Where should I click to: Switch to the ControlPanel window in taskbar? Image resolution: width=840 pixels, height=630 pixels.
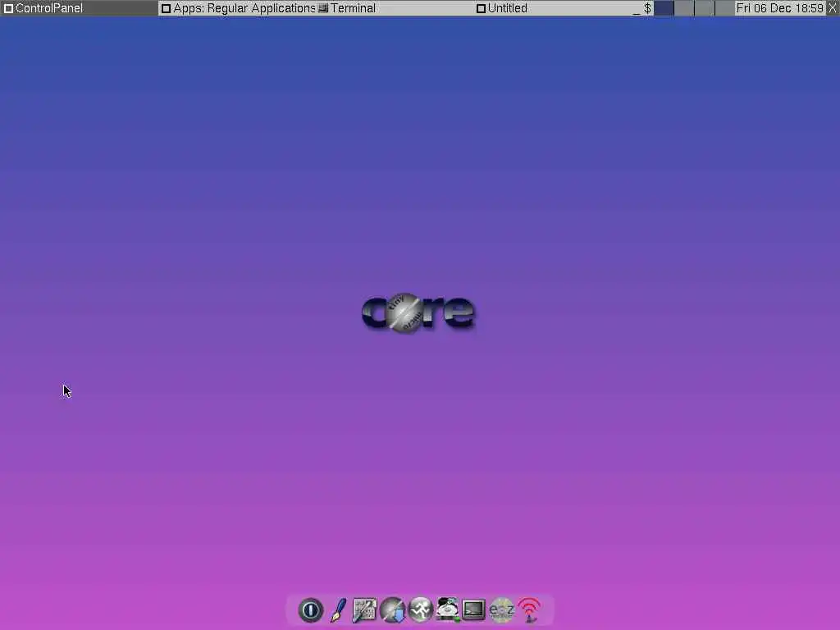[79, 8]
